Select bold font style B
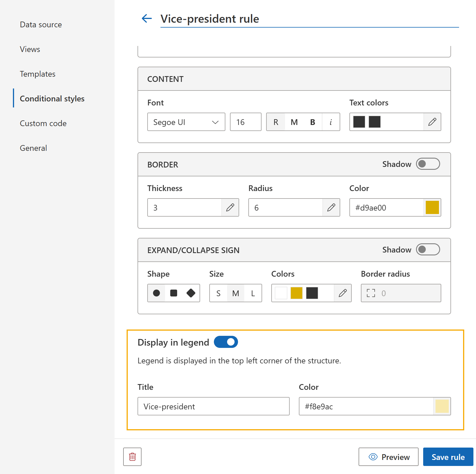The image size is (476, 474). (312, 122)
